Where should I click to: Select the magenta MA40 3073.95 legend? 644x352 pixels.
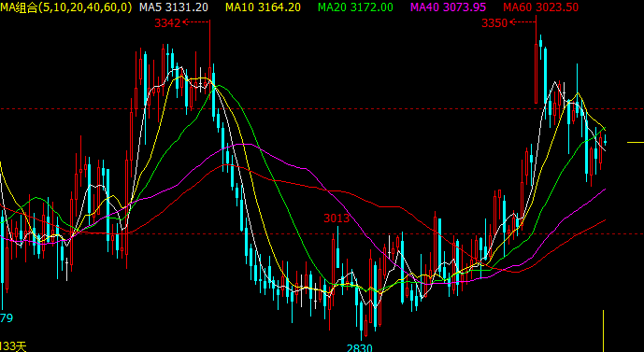pyautogui.click(x=448, y=7)
